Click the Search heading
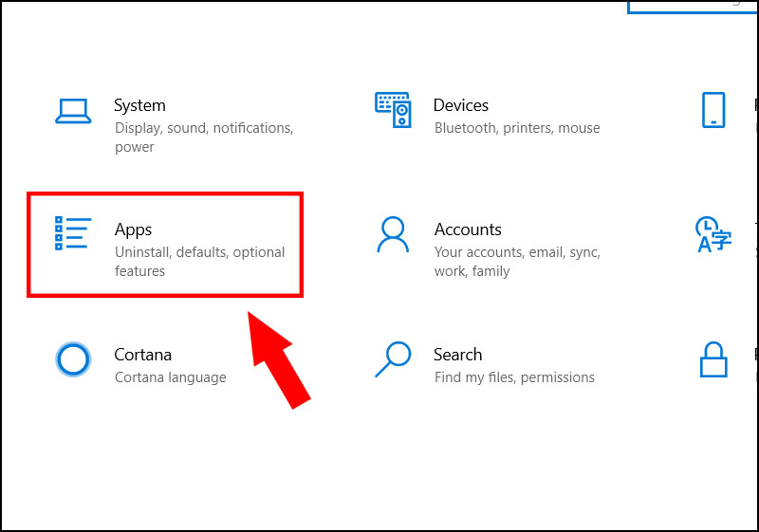 point(458,355)
